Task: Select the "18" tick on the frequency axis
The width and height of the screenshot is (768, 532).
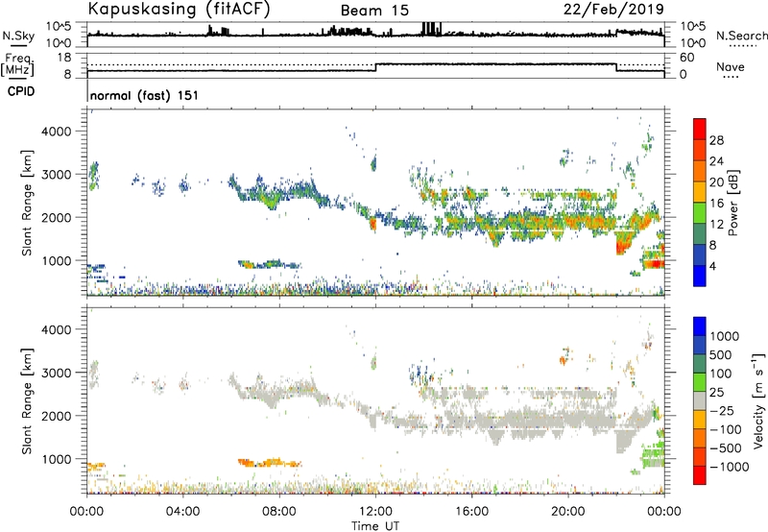Action: (x=63, y=58)
